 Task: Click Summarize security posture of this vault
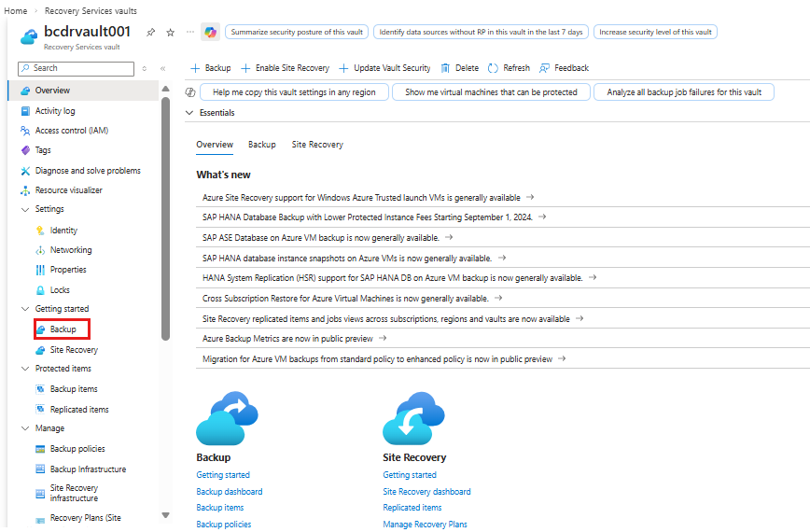tap(297, 32)
